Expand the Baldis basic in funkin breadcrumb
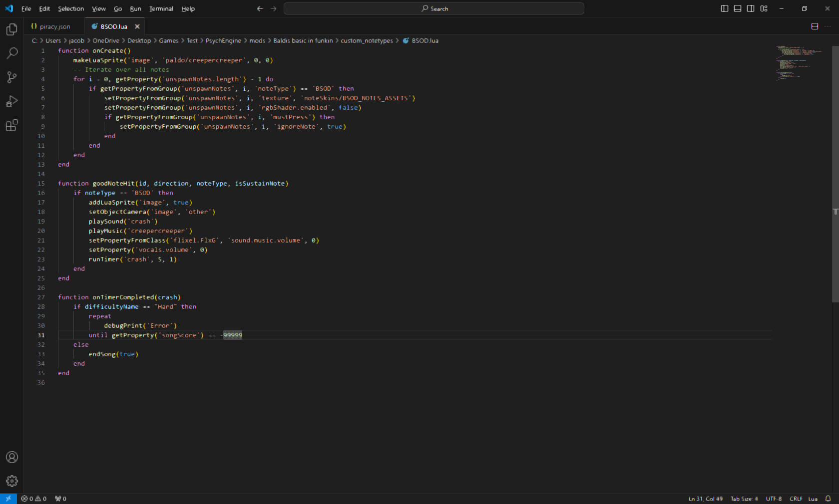 click(303, 41)
